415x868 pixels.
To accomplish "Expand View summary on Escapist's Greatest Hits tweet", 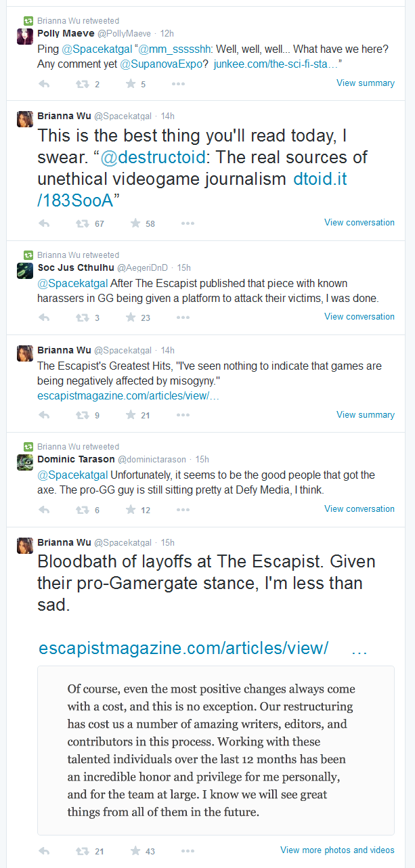I will [366, 414].
